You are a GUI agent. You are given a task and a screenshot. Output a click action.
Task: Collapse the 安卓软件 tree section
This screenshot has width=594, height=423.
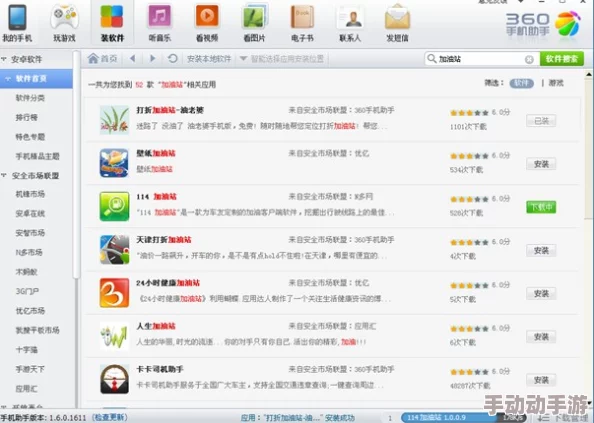coord(4,59)
